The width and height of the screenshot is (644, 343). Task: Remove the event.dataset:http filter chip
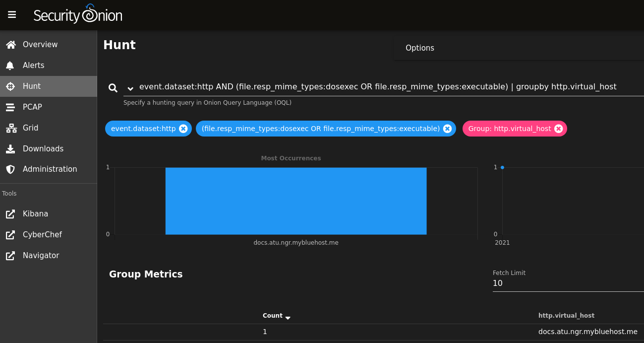[x=183, y=129]
